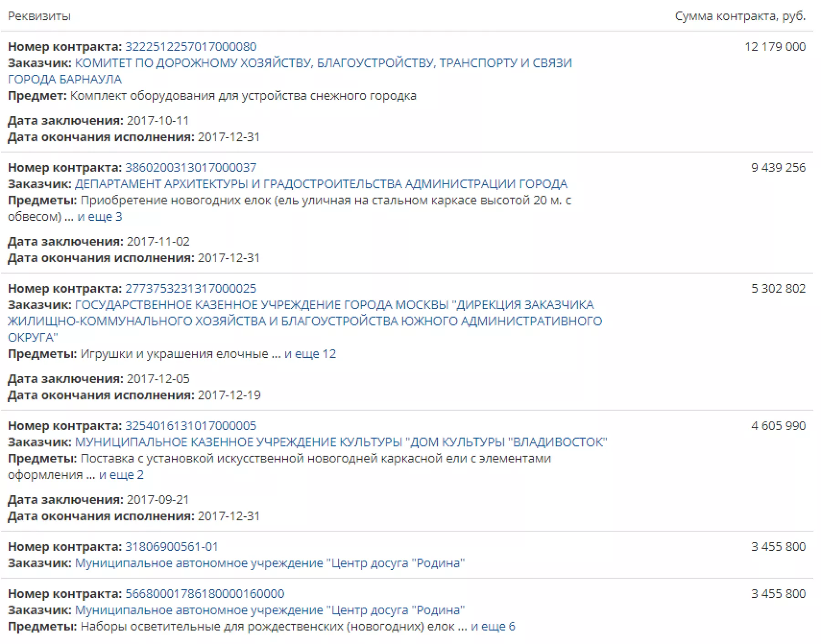Open customer ДЕПАРТАМЕНТ АРХИТЕКТУРЫ И ГРАДОСТРОИТЕЛЬСТВА link
The height and width of the screenshot is (644, 821).
tap(321, 184)
